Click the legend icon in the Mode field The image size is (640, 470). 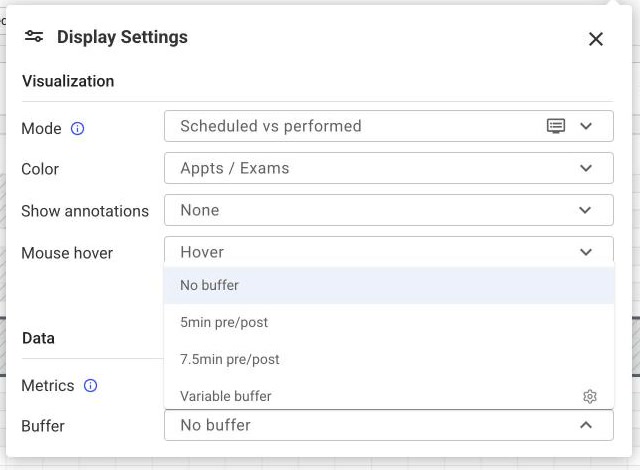[556, 126]
